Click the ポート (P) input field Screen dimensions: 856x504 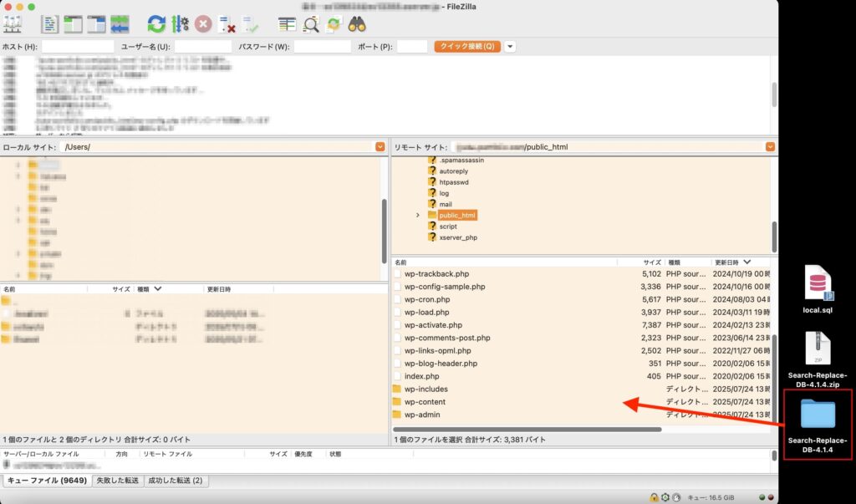pyautogui.click(x=412, y=47)
